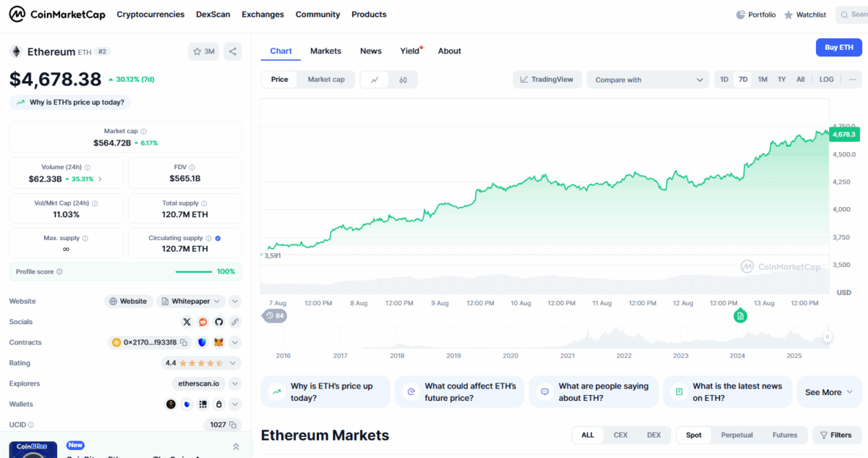The image size is (868, 458).
Task: Set chart range to 7D
Action: 743,80
